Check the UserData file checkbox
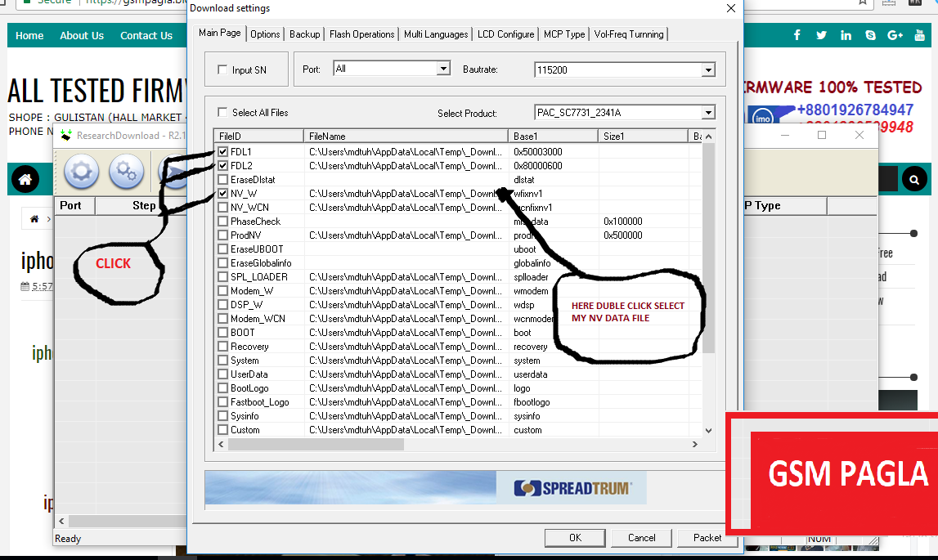938x560 pixels. tap(223, 374)
